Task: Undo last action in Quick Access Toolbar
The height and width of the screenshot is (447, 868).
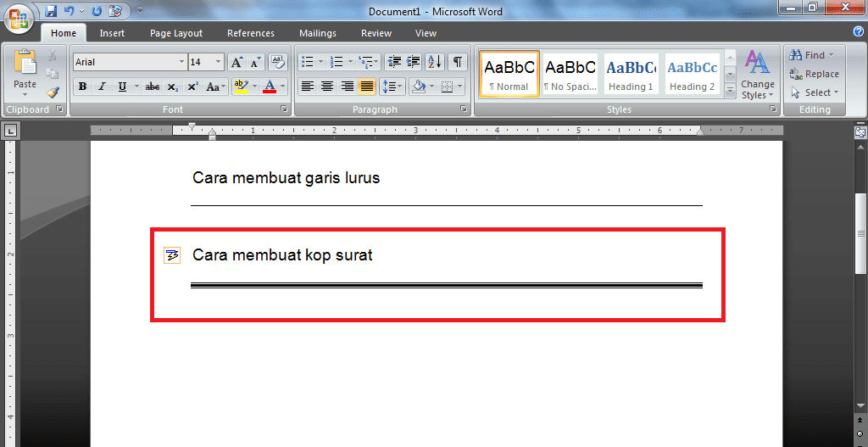Action: 69,10
